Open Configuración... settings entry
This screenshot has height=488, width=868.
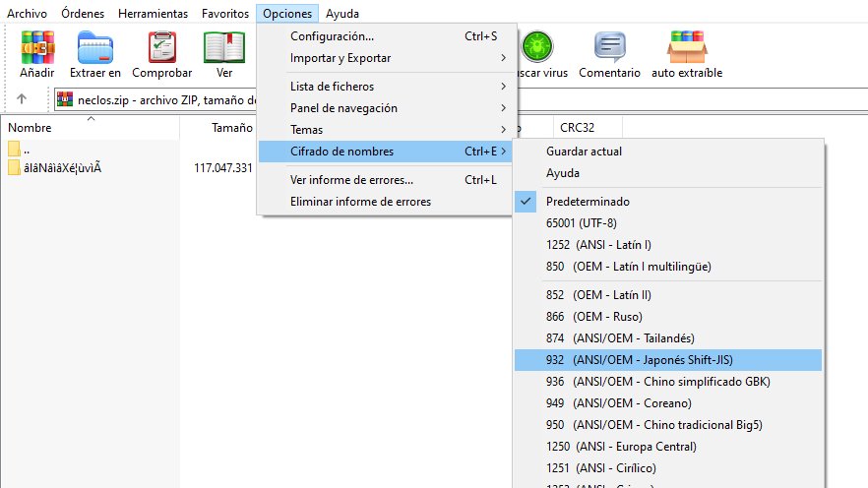[385, 36]
